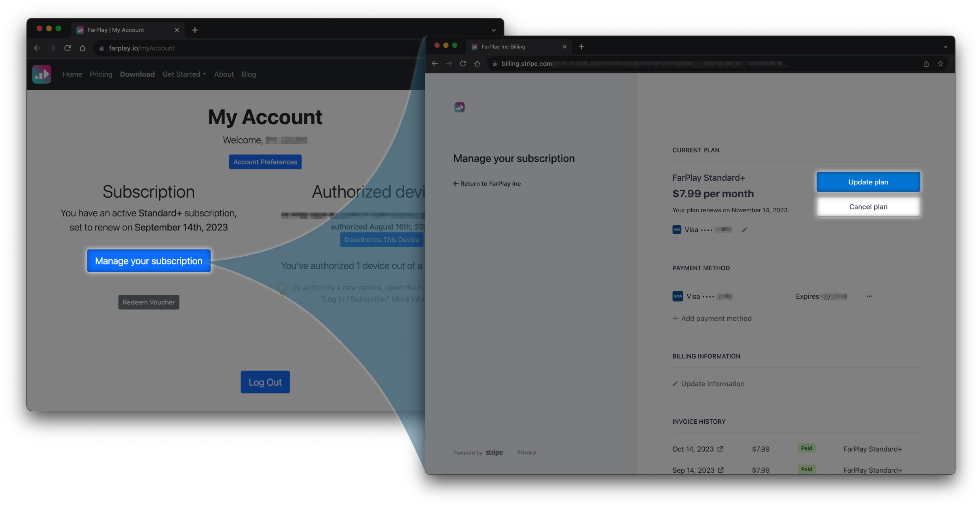
Task: Click the bookmark star in Stripe window
Action: point(940,63)
